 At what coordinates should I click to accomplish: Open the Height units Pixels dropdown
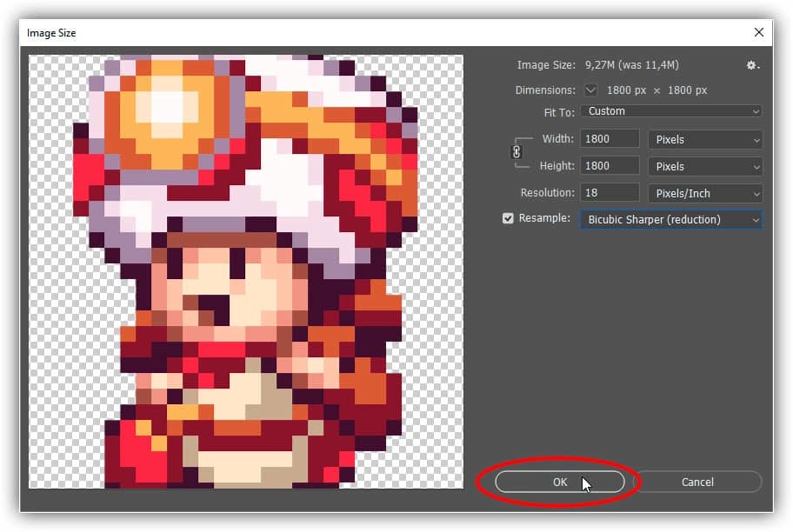(x=705, y=166)
